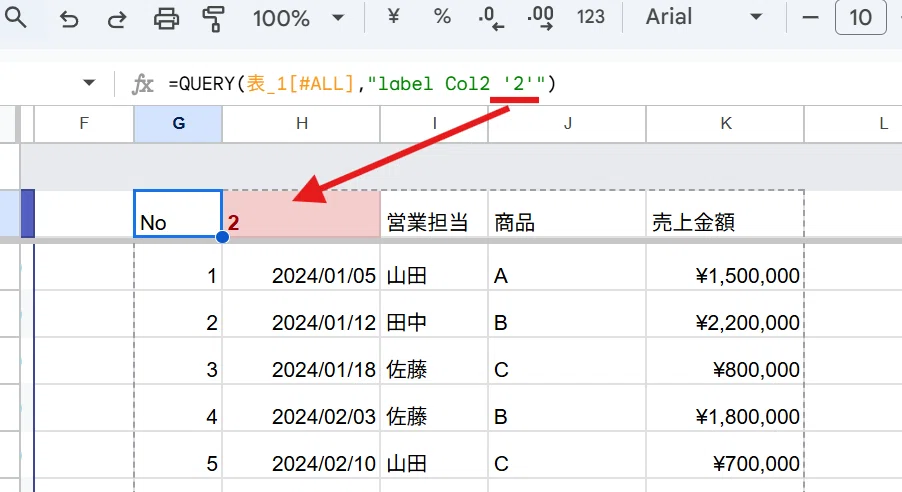Select the '売上金額' header cell

pyautogui.click(x=725, y=213)
